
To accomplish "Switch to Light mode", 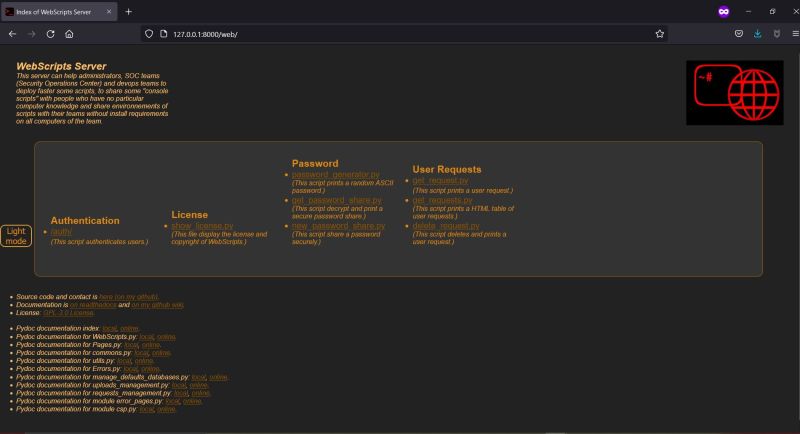I will click(16, 236).
